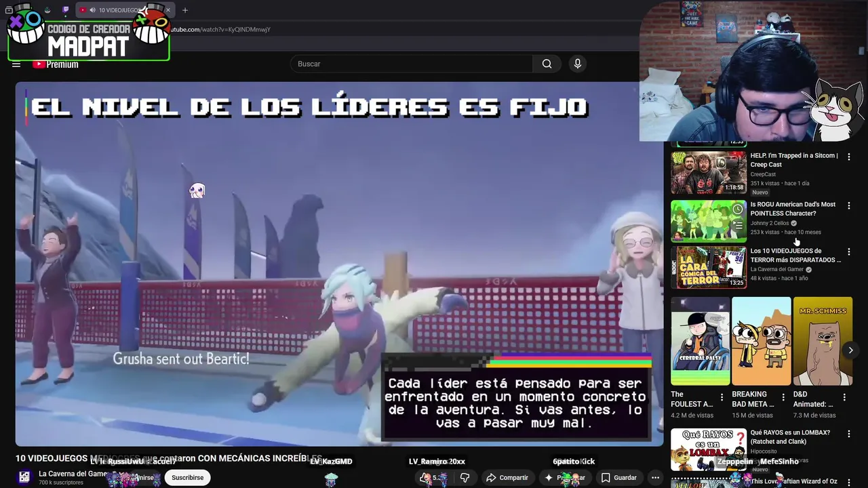Image resolution: width=868 pixels, height=488 pixels.
Task: Dislike the video with thumbs-down icon
Action: tap(465, 478)
